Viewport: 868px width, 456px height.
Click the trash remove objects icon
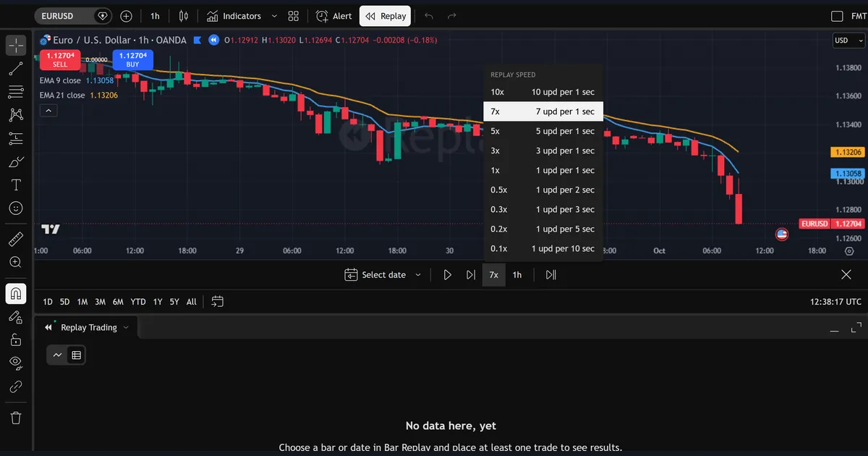click(16, 418)
